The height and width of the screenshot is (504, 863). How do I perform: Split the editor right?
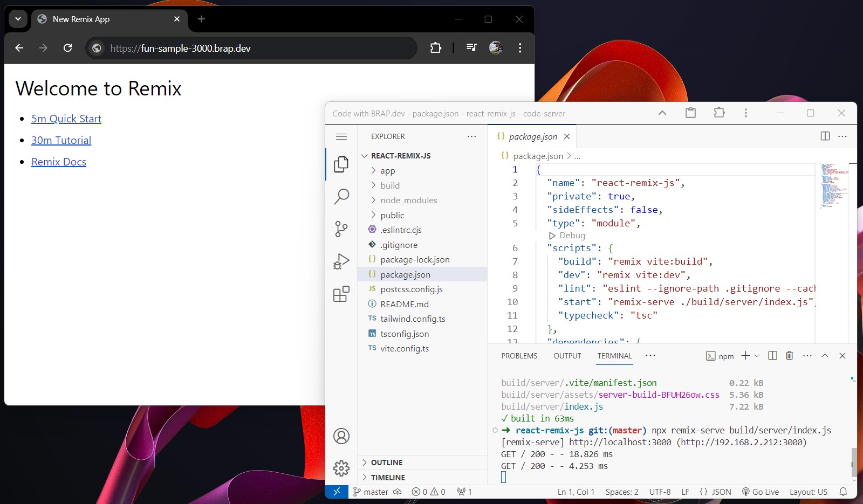coord(825,136)
